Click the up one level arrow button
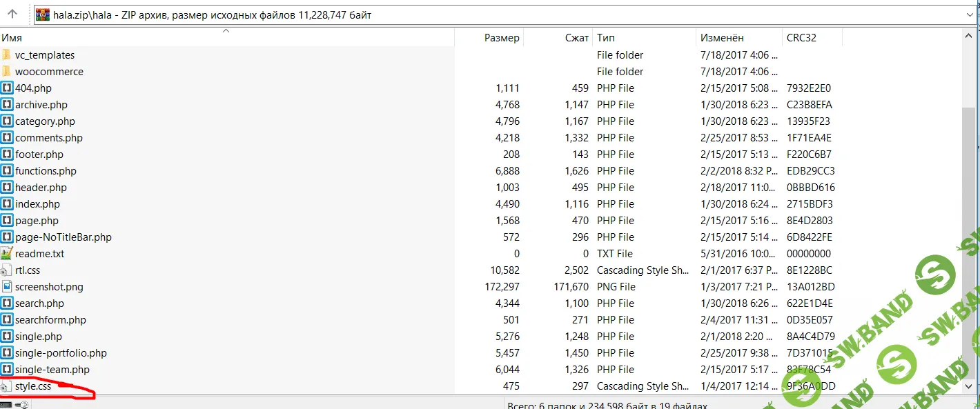 tap(12, 14)
